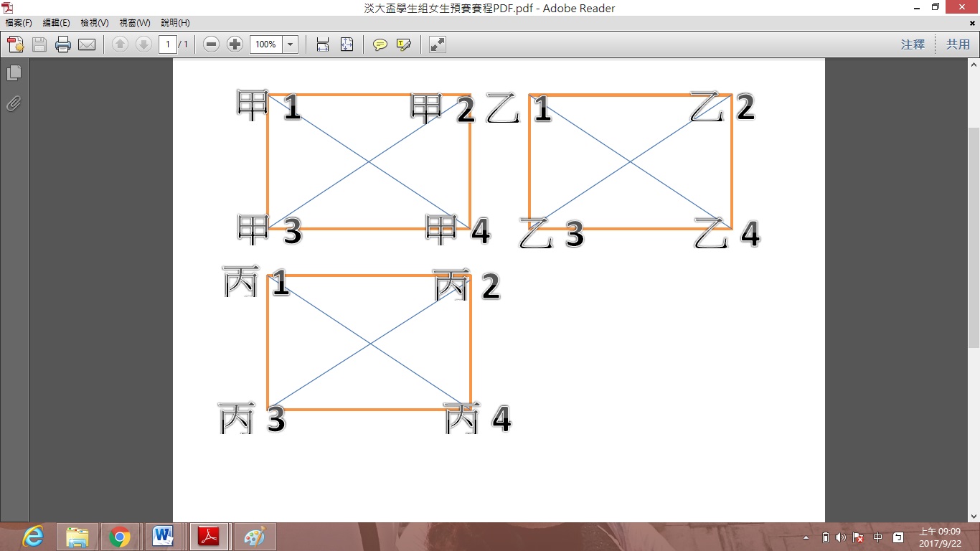Screen dimensions: 980x551
Task: Select the fit one full page icon
Action: coord(347,44)
